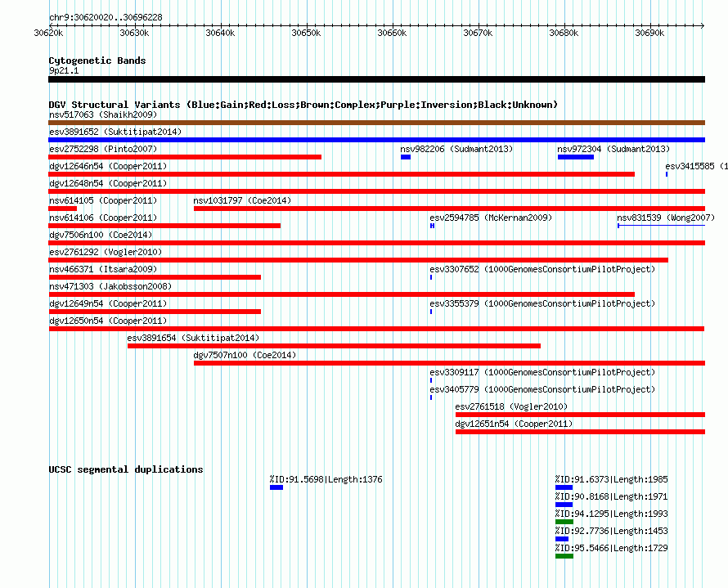Select variant nsv517063 (Shaikh2009)

click(103, 114)
